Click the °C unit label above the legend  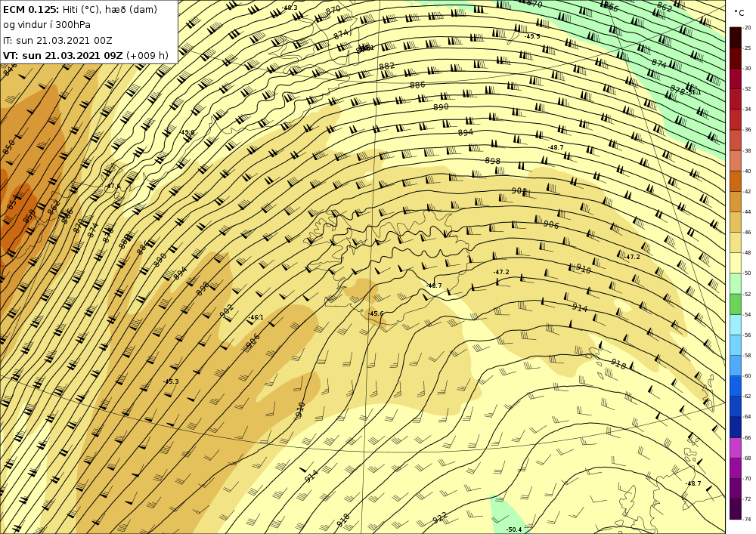(x=739, y=13)
